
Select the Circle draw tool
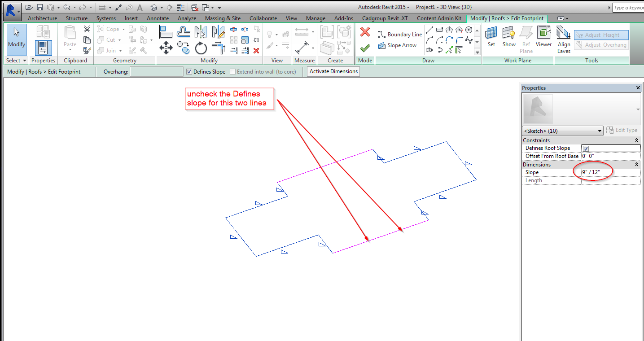coord(469,30)
